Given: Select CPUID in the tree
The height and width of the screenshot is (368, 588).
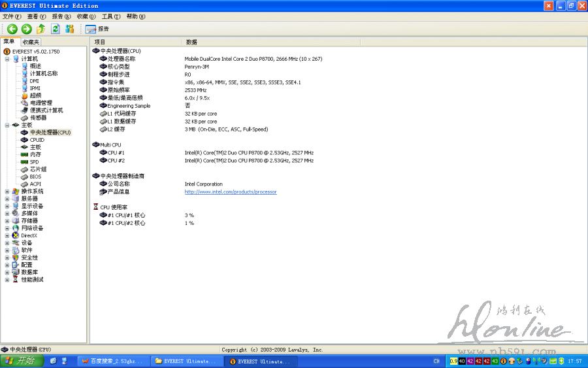Looking at the screenshot, I should point(37,140).
